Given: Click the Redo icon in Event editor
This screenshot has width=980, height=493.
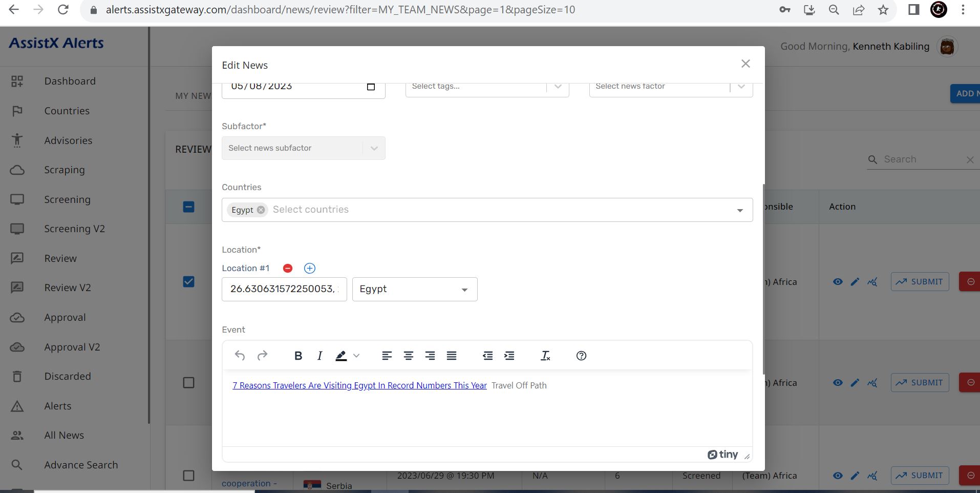Looking at the screenshot, I should click(262, 356).
